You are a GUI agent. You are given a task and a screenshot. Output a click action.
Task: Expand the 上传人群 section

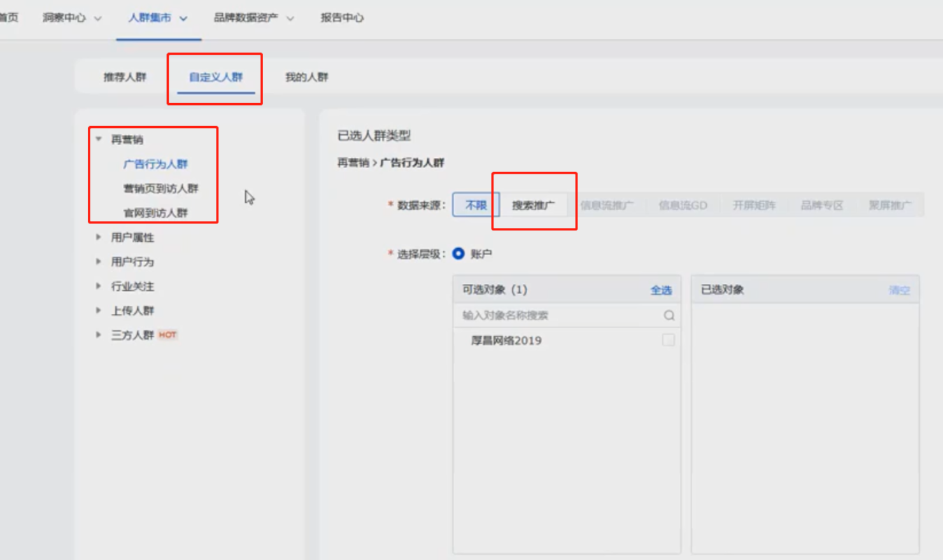pos(99,311)
